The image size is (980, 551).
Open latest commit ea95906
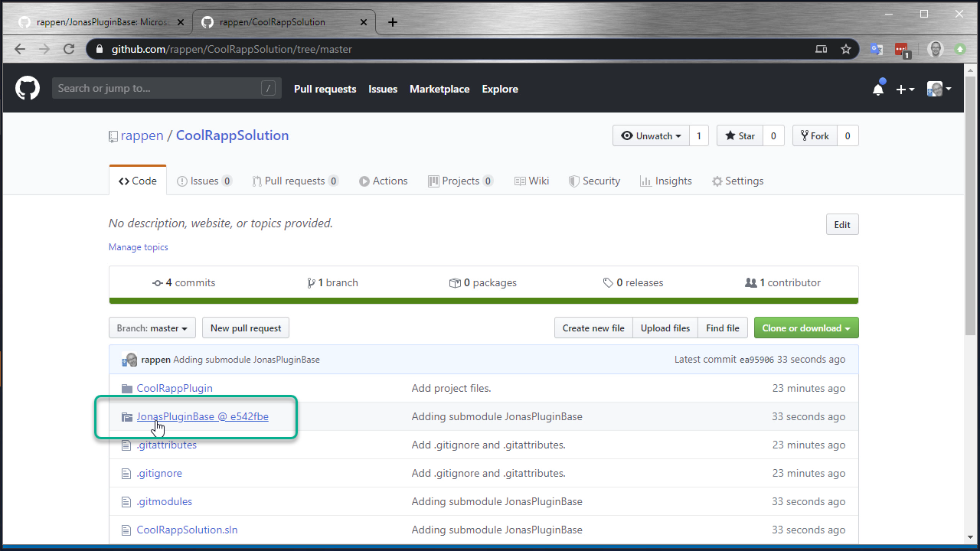pyautogui.click(x=757, y=360)
